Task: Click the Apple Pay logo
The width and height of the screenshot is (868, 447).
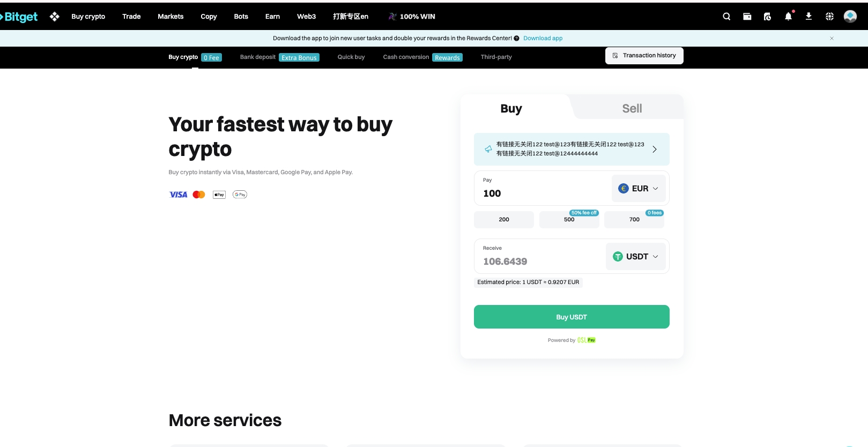Action: [219, 195]
